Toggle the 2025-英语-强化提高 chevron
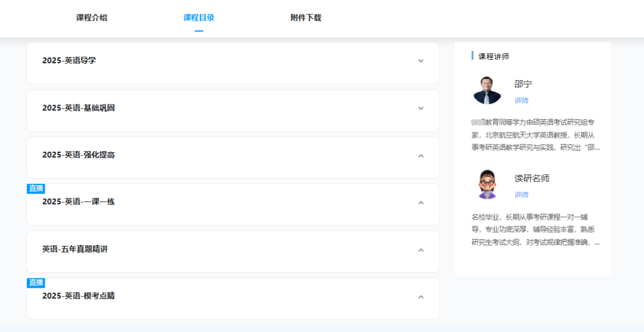Viewport: 644px width, 332px height. coord(420,155)
